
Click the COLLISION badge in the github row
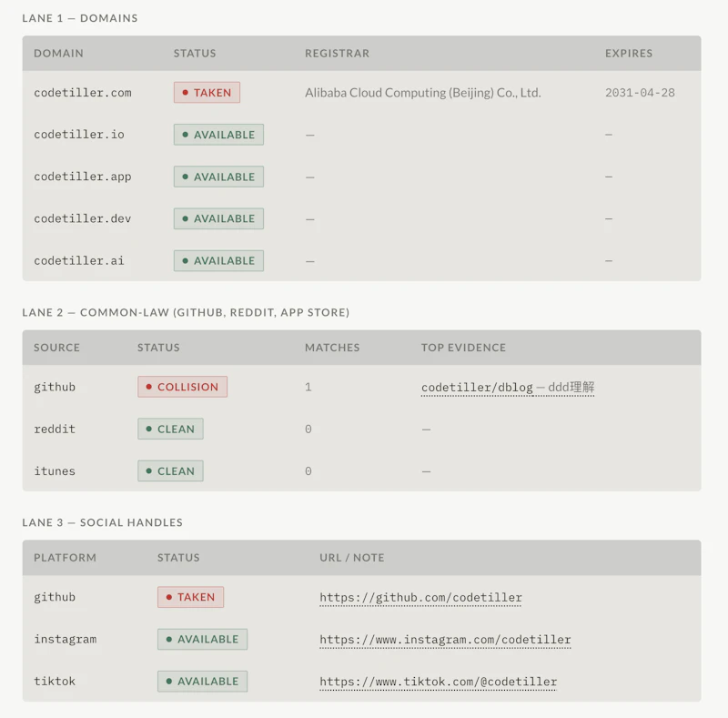183,387
